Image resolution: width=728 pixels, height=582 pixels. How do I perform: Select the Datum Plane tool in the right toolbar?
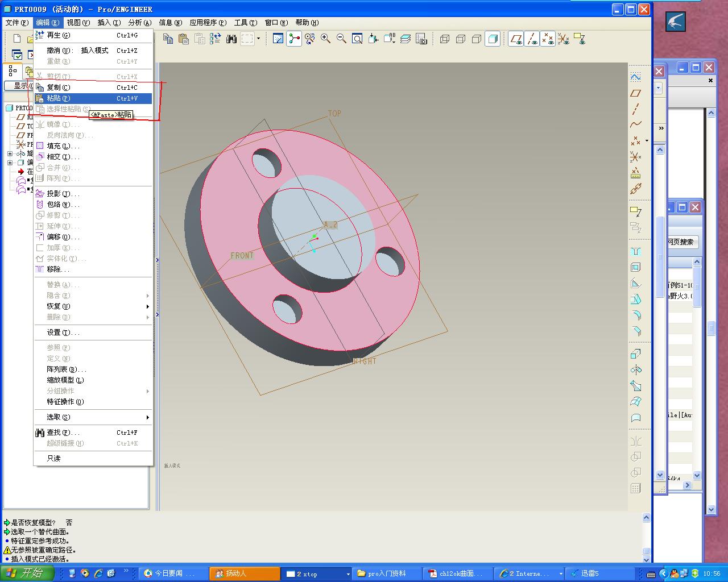pyautogui.click(x=636, y=93)
